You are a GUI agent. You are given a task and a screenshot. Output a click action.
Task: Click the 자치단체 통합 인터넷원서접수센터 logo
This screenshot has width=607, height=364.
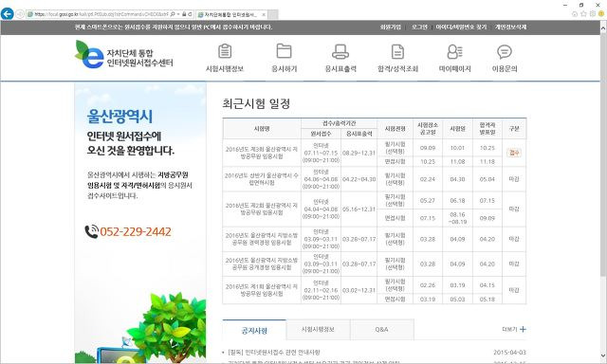(124, 55)
